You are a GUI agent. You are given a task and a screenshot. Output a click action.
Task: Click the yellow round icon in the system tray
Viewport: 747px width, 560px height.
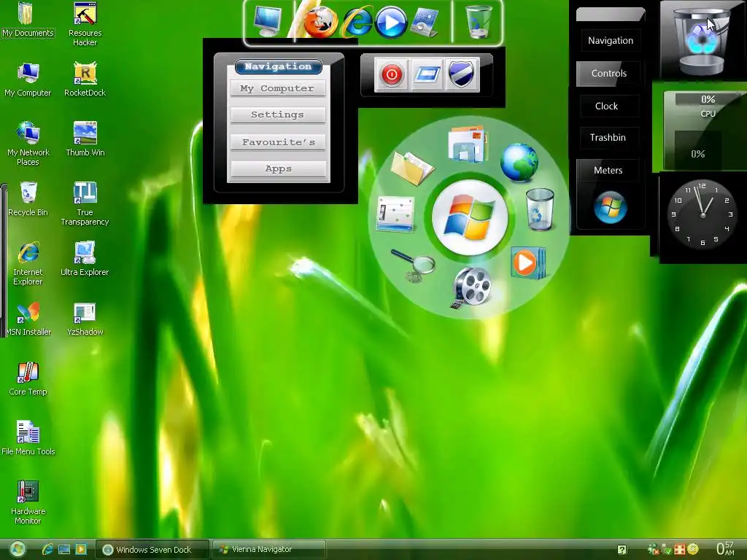[x=693, y=549]
